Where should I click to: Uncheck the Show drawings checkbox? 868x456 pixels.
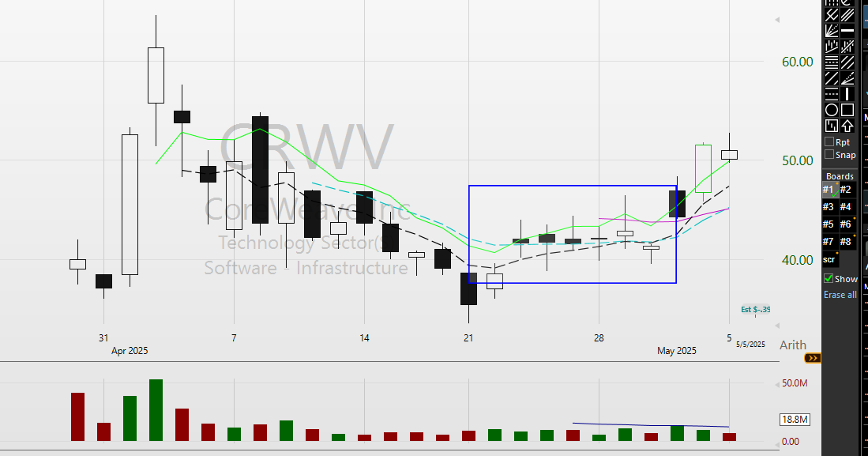829,279
